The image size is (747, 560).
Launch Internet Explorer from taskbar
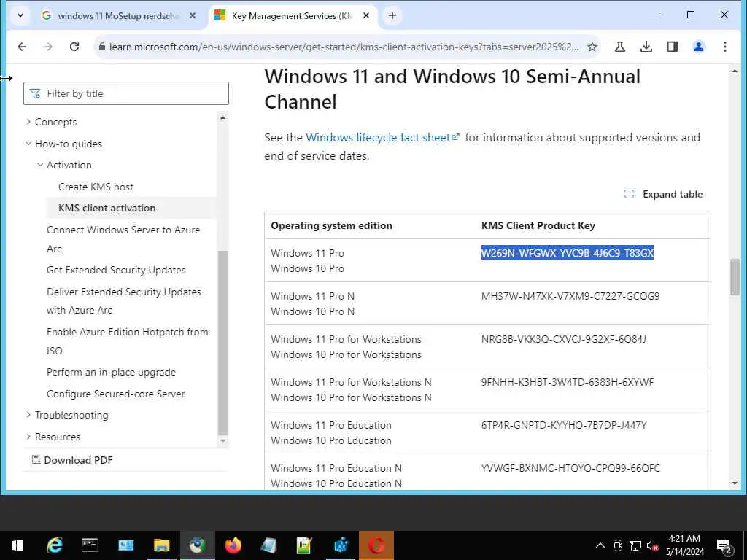[54, 545]
